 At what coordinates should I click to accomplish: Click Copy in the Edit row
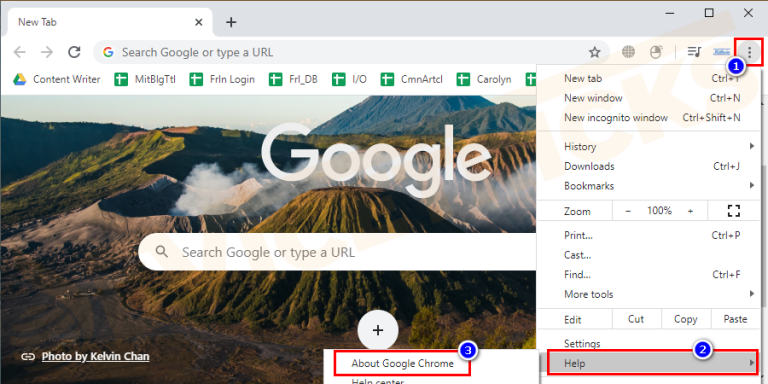pyautogui.click(x=686, y=319)
